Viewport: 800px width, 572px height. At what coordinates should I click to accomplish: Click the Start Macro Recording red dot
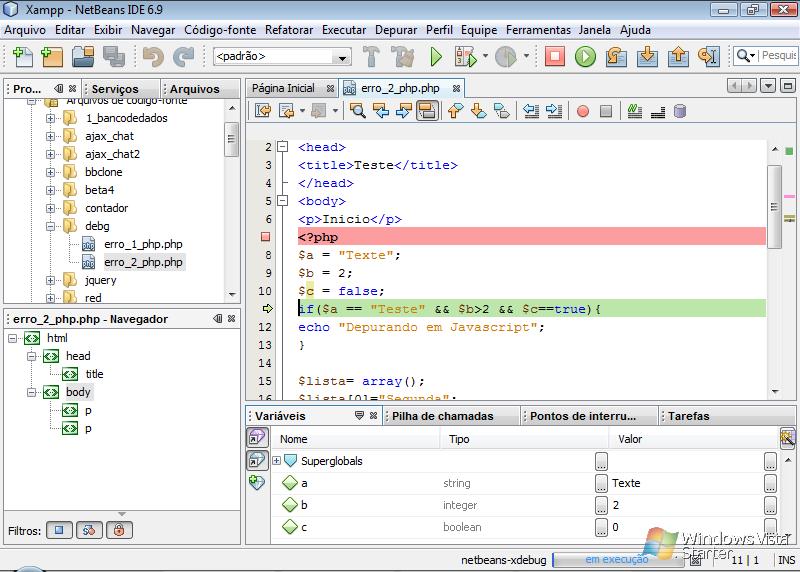pyautogui.click(x=583, y=111)
